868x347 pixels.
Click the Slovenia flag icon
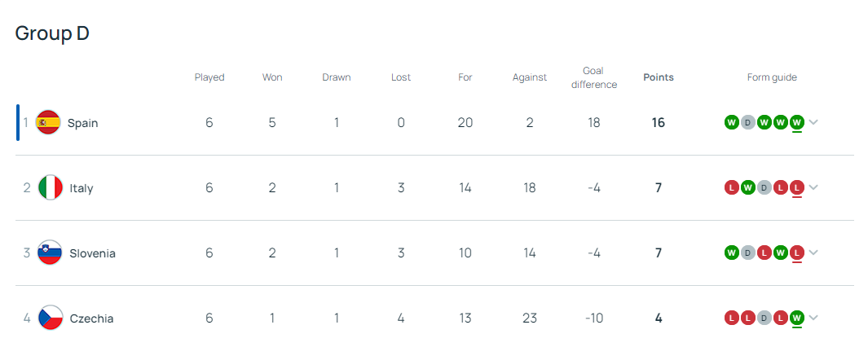51,253
